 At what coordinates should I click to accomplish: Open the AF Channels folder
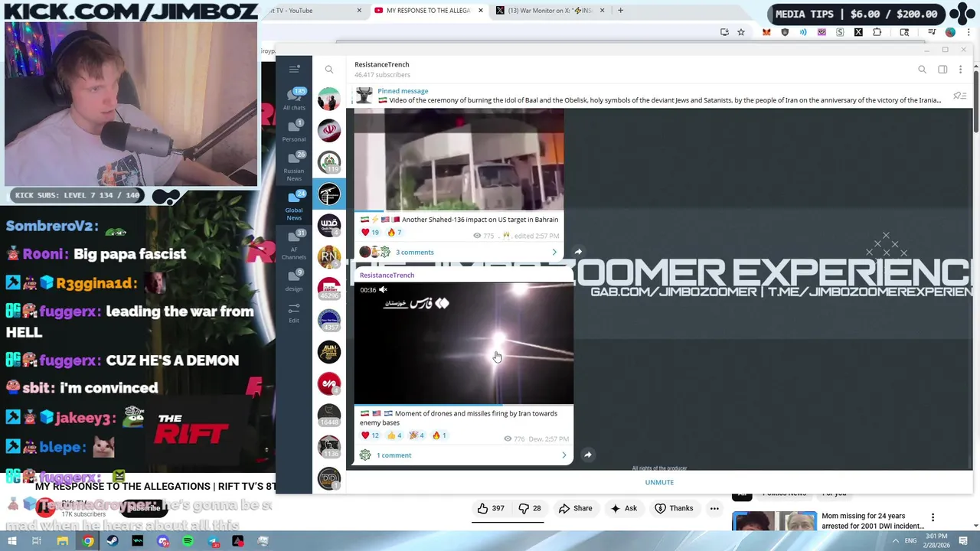(x=294, y=245)
